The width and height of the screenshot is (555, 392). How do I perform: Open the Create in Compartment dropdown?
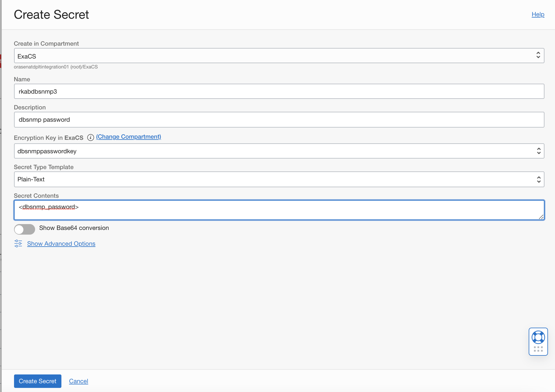pyautogui.click(x=275, y=56)
